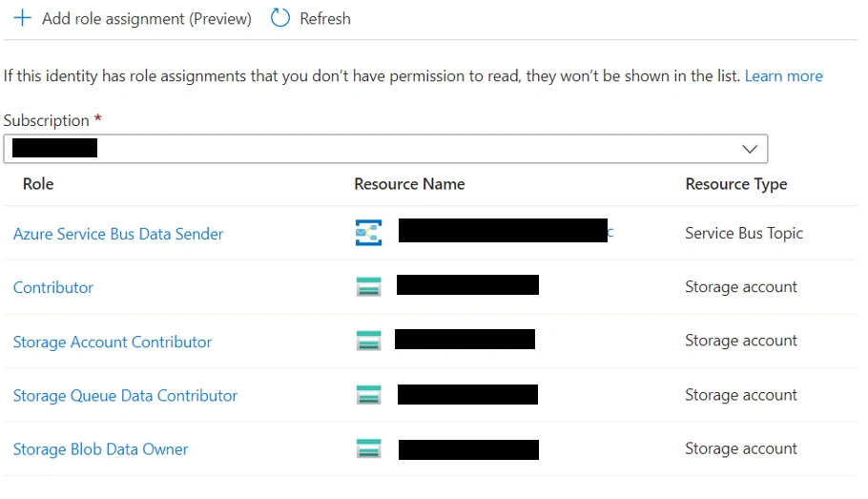Select Storage account cell in Storage Blob Data Owner row
Viewport: 868px width, 499px height.
pyautogui.click(x=741, y=448)
